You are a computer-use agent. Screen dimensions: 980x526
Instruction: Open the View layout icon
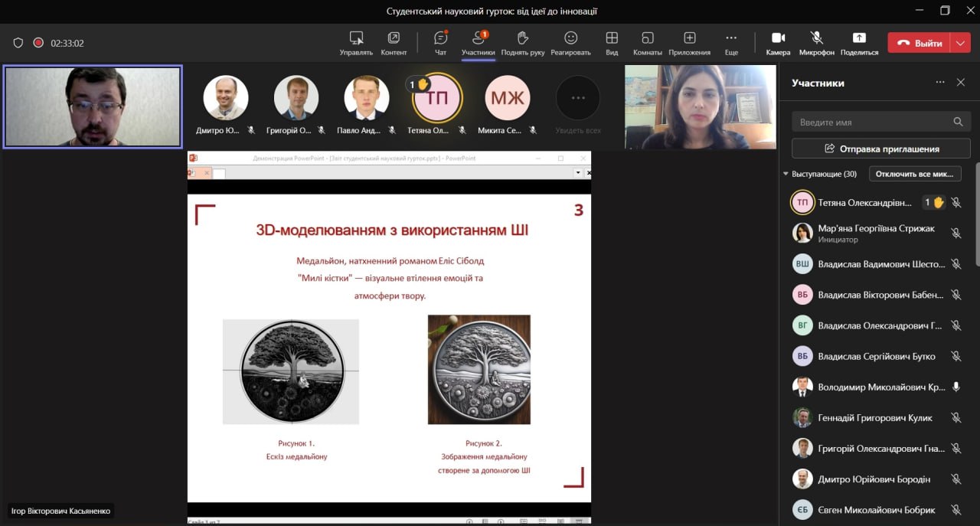(x=612, y=38)
